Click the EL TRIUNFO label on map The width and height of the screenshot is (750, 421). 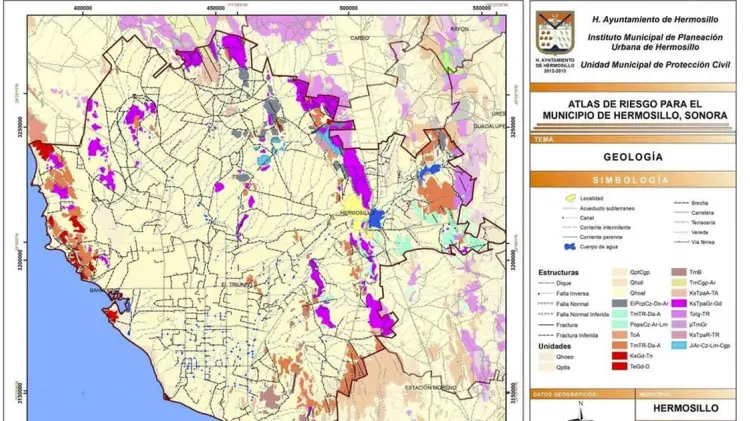click(x=238, y=284)
